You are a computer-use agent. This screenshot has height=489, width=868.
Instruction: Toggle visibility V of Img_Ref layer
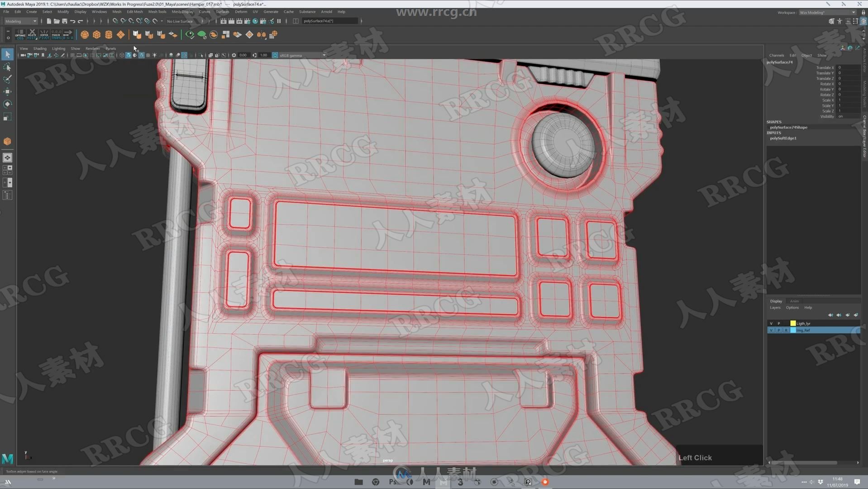(771, 330)
